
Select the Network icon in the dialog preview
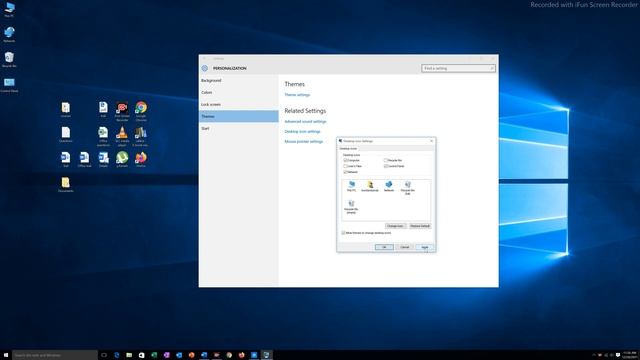click(389, 186)
